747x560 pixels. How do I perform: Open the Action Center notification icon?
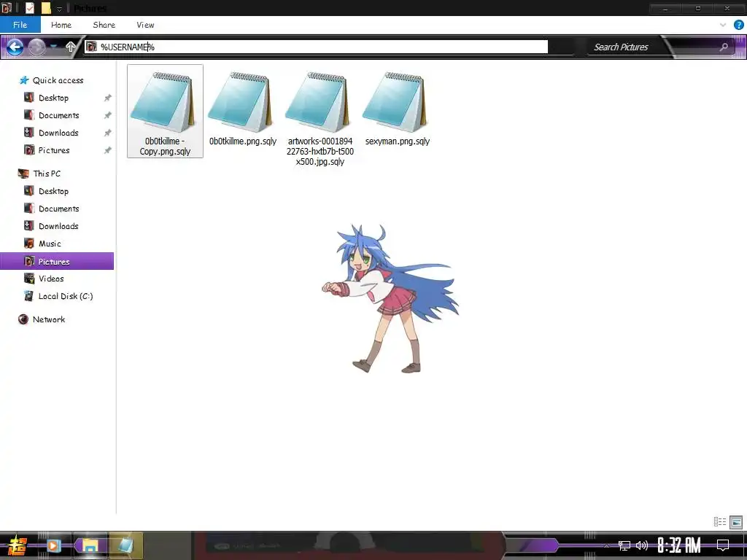(723, 545)
